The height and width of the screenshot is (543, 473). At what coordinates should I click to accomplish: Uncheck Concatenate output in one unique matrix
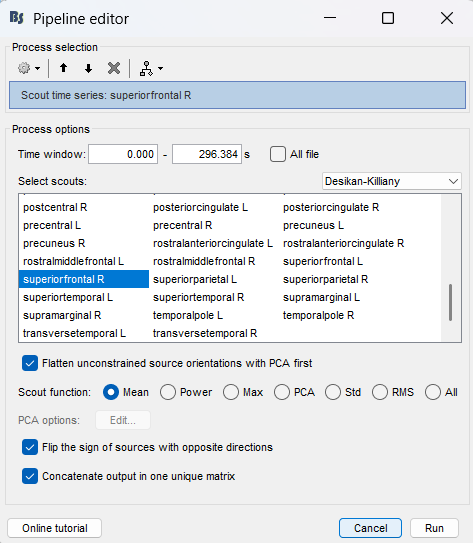point(30,477)
